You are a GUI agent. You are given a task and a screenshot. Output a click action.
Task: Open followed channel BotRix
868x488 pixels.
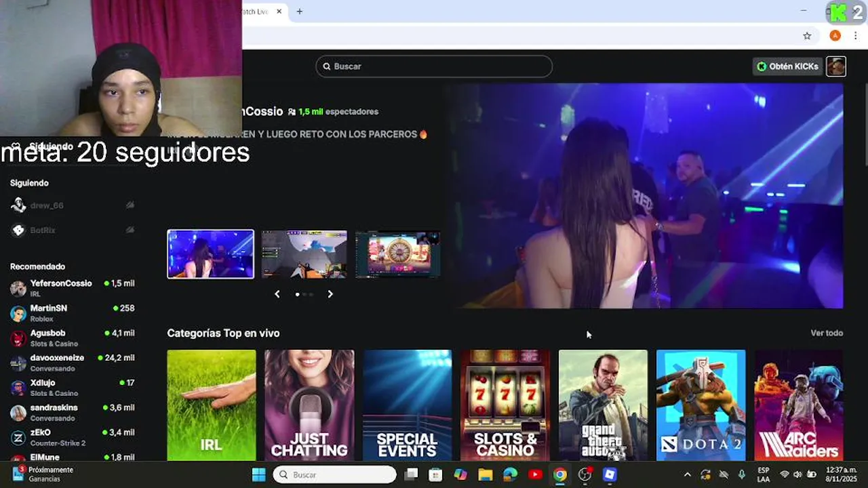[73, 230]
